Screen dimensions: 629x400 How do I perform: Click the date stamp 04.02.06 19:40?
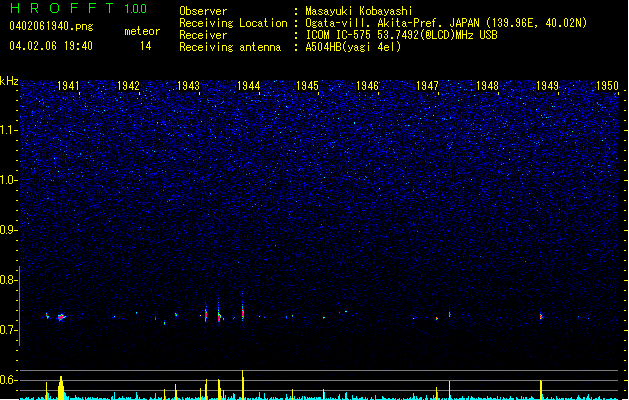pyautogui.click(x=51, y=46)
